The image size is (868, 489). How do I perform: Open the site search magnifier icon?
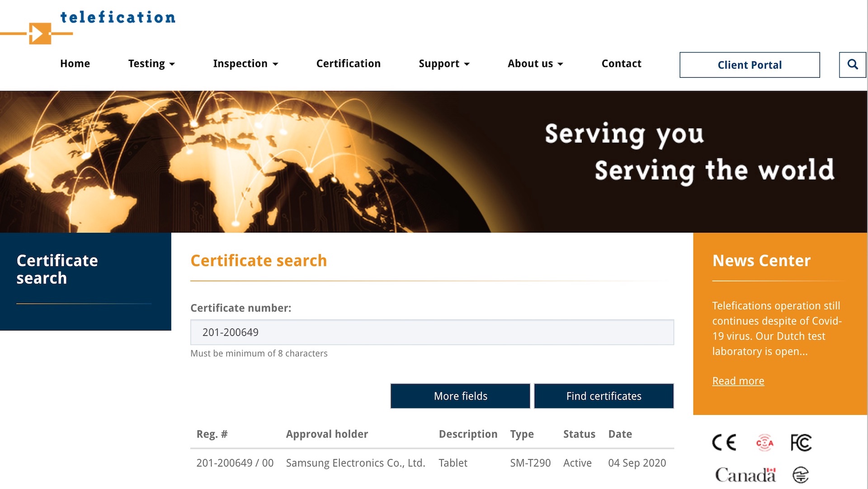[853, 65]
